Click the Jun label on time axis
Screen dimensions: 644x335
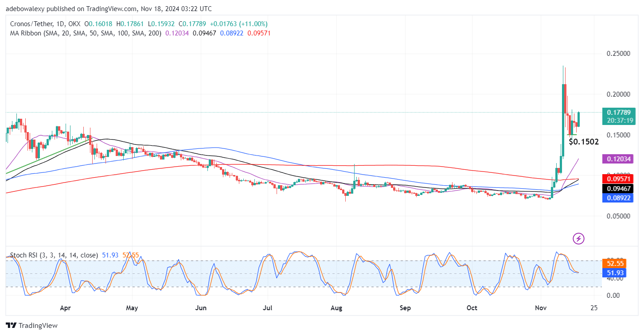click(x=201, y=308)
